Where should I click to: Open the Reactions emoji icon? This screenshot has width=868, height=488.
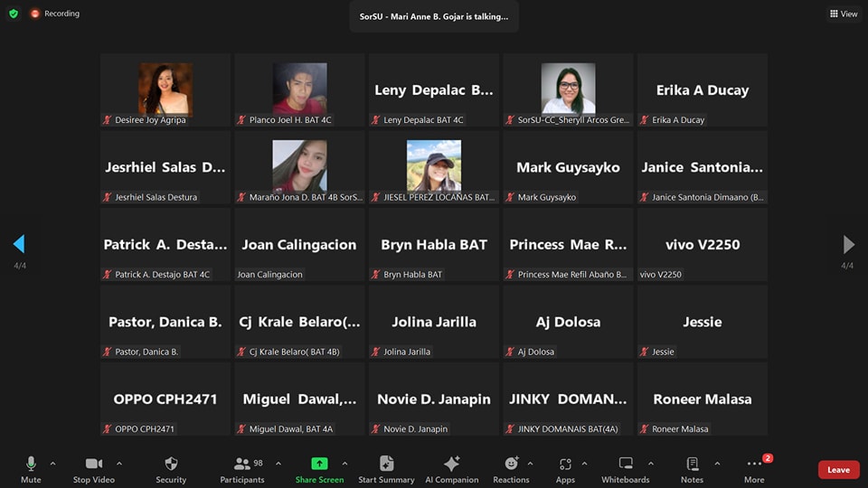[511, 464]
